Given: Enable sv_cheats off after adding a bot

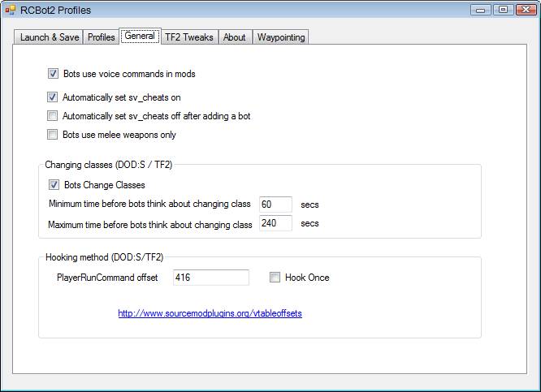Looking at the screenshot, I should [x=53, y=116].
